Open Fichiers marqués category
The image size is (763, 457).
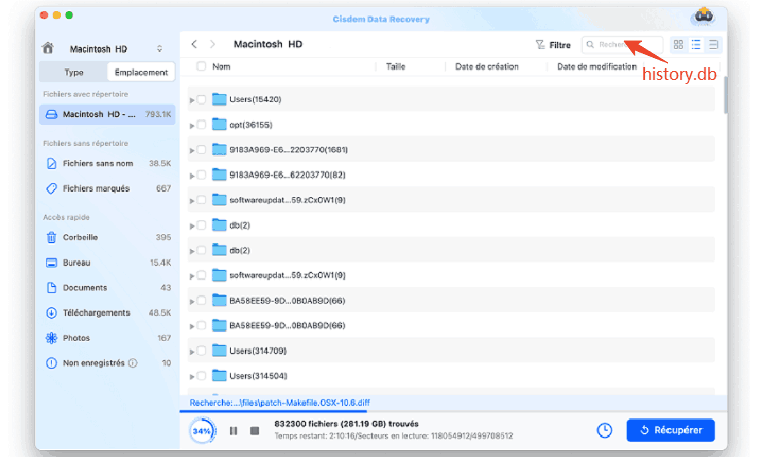pyautogui.click(x=107, y=188)
